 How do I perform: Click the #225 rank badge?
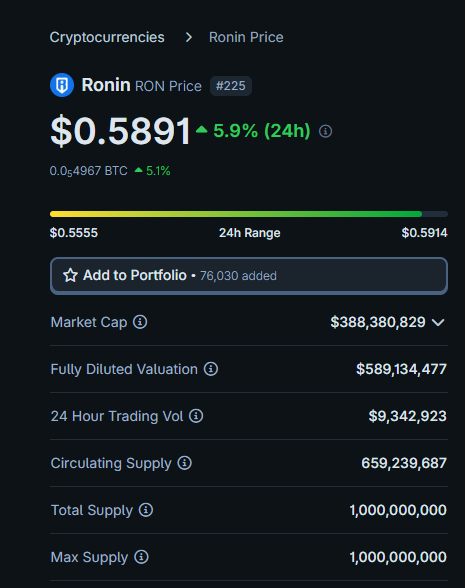(x=231, y=86)
